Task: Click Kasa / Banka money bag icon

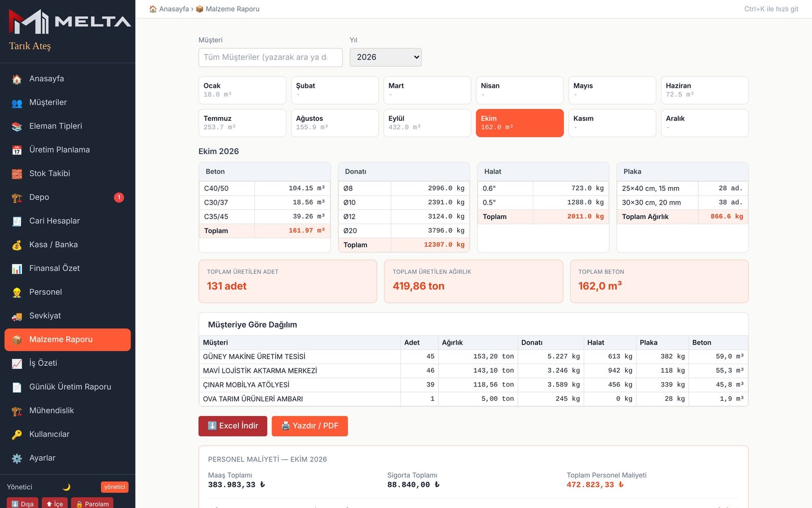Action: point(17,245)
